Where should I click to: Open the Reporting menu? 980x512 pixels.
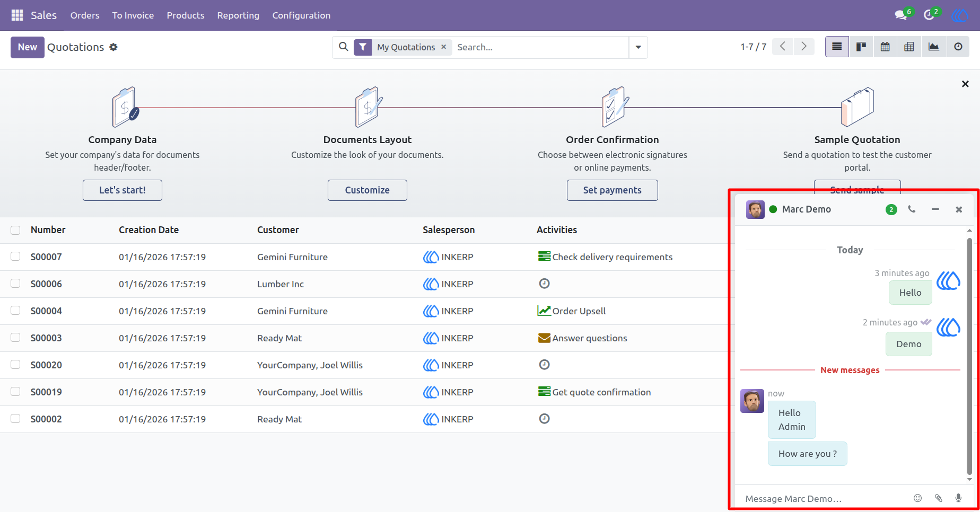[238, 15]
